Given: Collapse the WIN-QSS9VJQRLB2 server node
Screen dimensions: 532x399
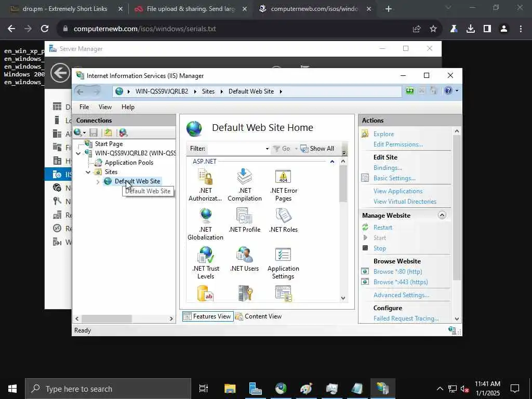Looking at the screenshot, I should (x=78, y=153).
